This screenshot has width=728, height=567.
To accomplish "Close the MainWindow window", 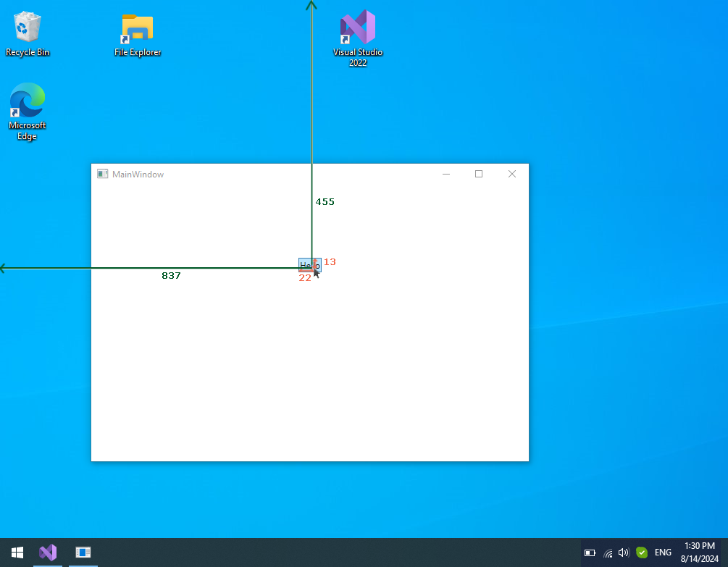I will (512, 174).
